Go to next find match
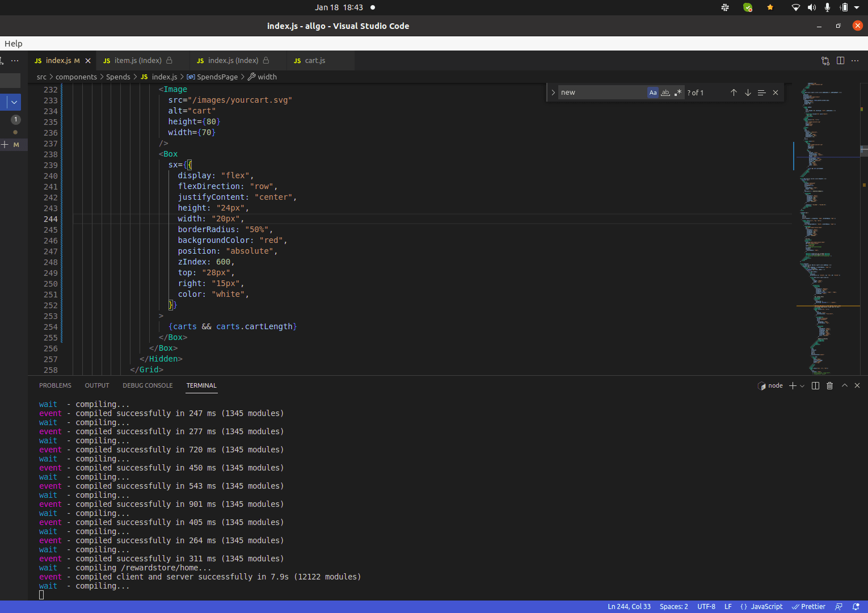Viewport: 868px width, 613px height. [748, 93]
